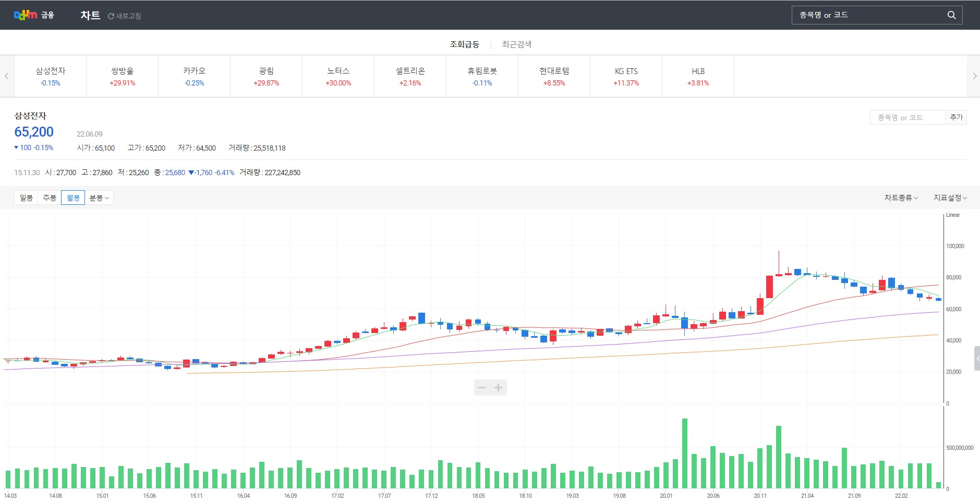Select HLB stock card
This screenshot has height=504, width=980.
[698, 76]
